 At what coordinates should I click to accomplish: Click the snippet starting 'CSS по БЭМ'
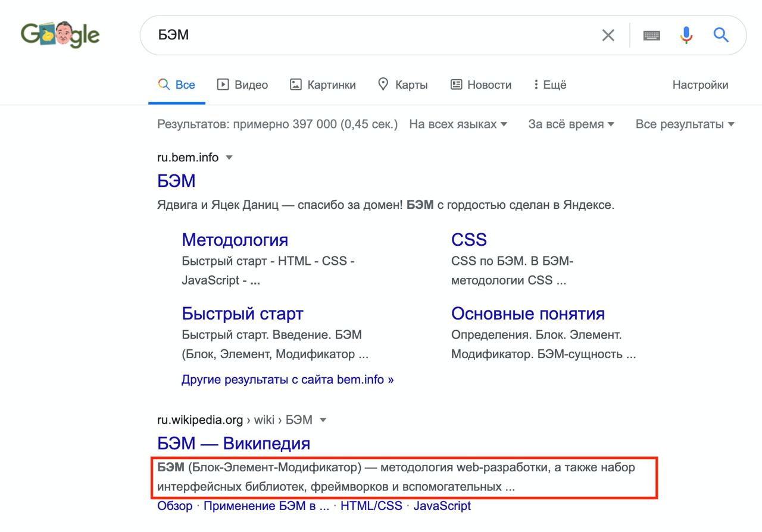512,271
